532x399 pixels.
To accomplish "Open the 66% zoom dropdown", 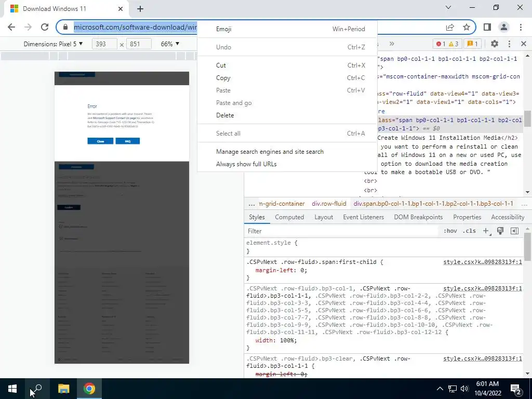I will [170, 44].
